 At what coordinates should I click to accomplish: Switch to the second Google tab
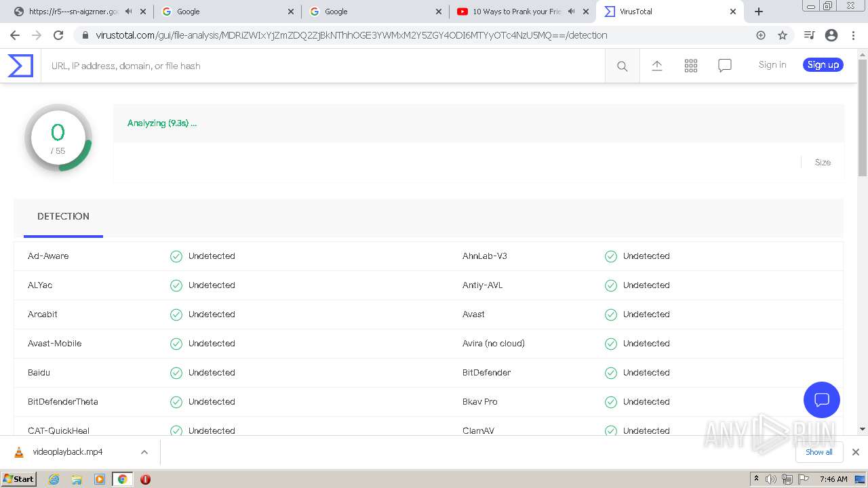[x=374, y=12]
